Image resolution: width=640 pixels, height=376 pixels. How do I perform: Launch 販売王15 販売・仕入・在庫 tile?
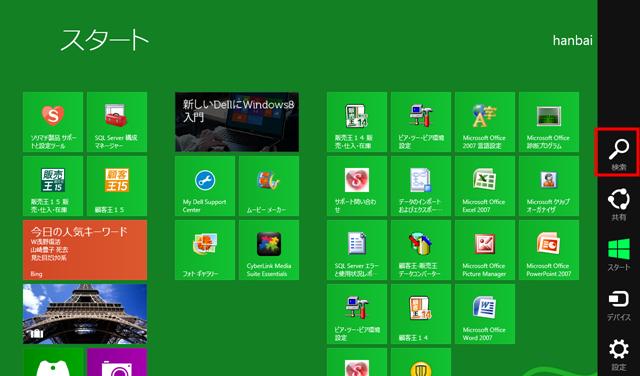[53, 186]
